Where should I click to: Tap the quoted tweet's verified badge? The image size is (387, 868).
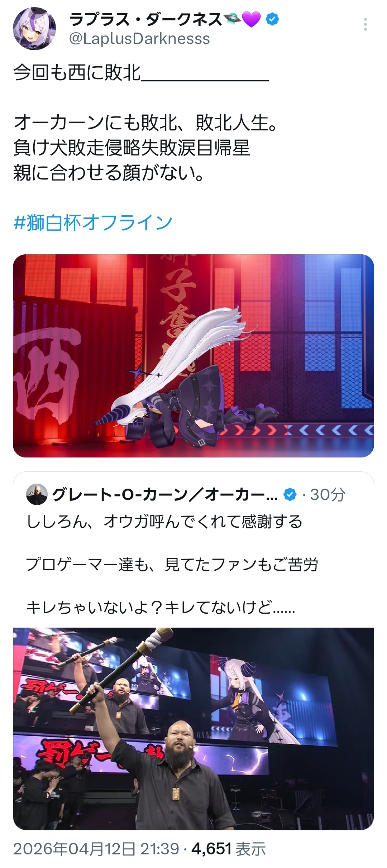pos(290,495)
